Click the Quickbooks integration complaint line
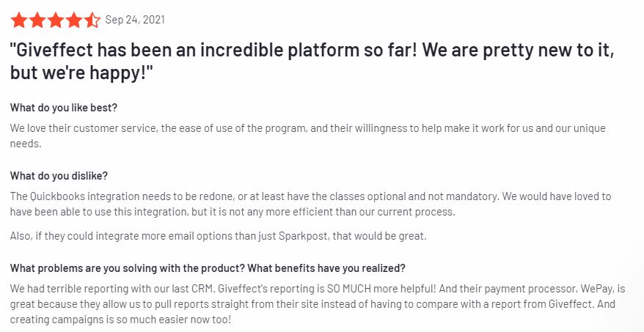644x332 pixels. click(x=310, y=196)
